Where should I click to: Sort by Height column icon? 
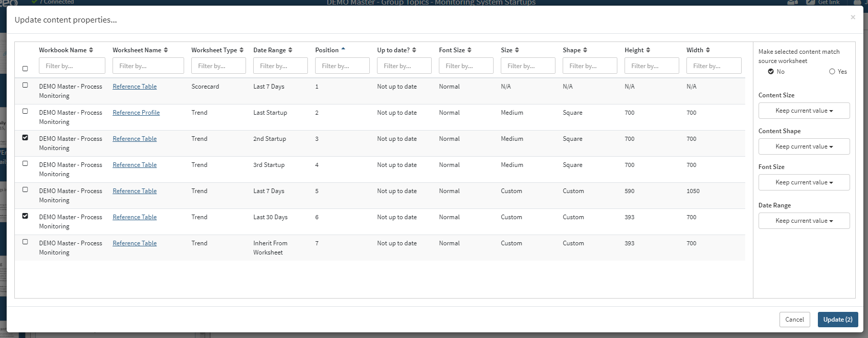[x=648, y=50]
